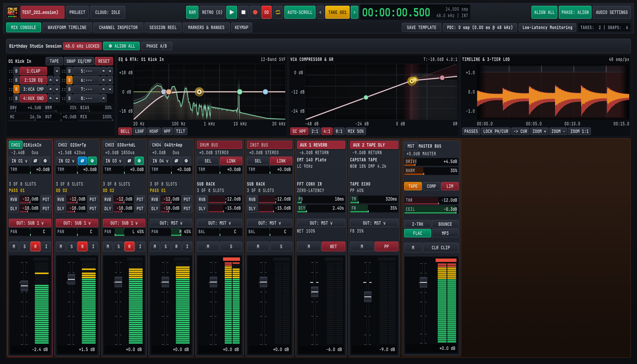Open CH02 OUT: SUB 1 routing dropdown
The height and width of the screenshot is (364, 637).
tap(77, 223)
